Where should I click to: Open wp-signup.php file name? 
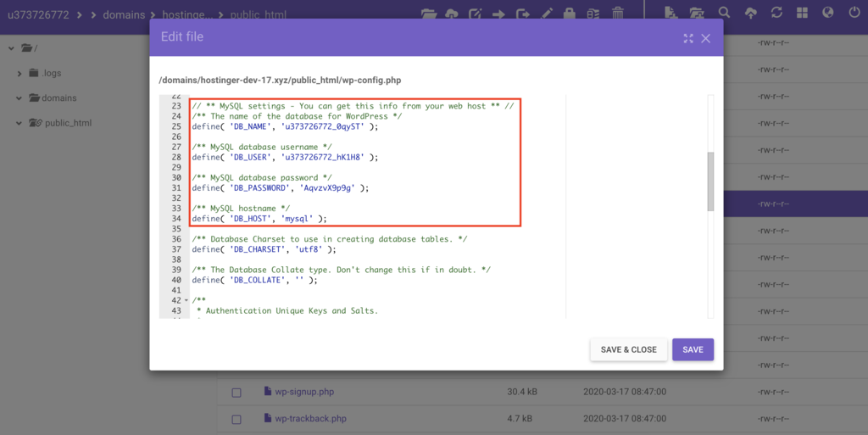click(x=304, y=391)
